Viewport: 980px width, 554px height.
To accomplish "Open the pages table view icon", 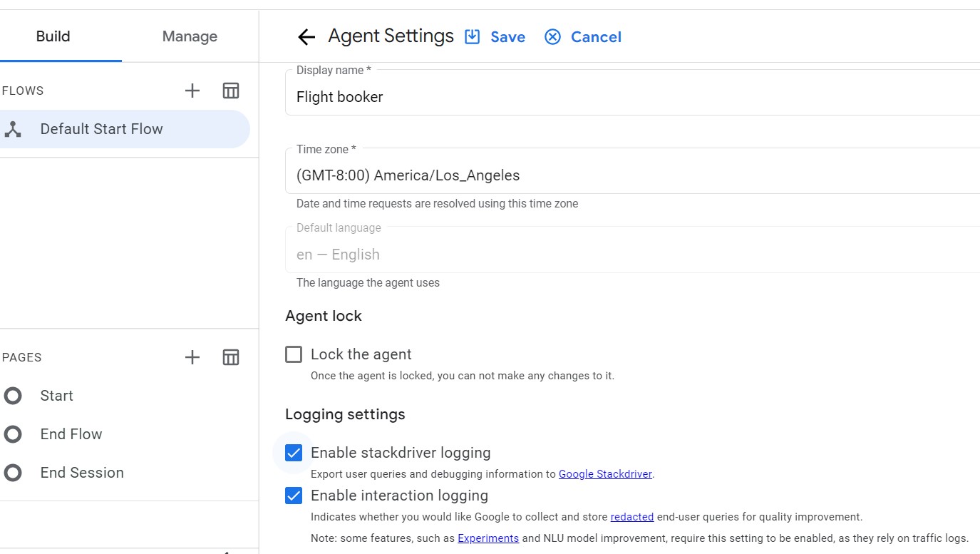I will click(x=231, y=357).
